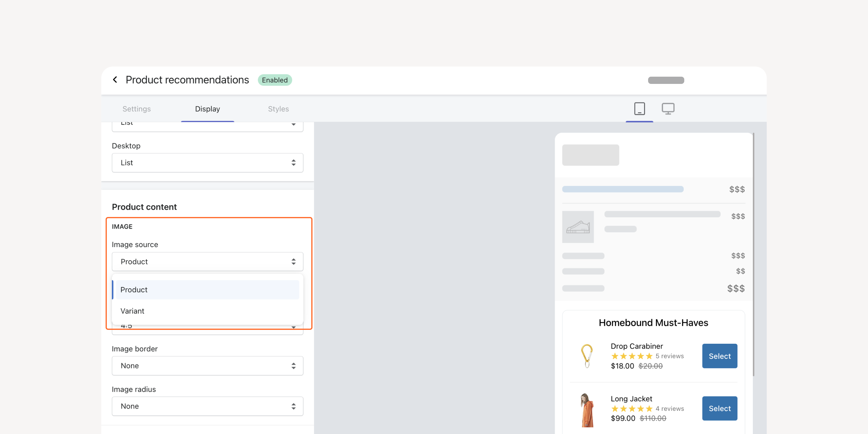Viewport: 868px width, 434px height.
Task: Click the Product recommendations title
Action: click(187, 80)
